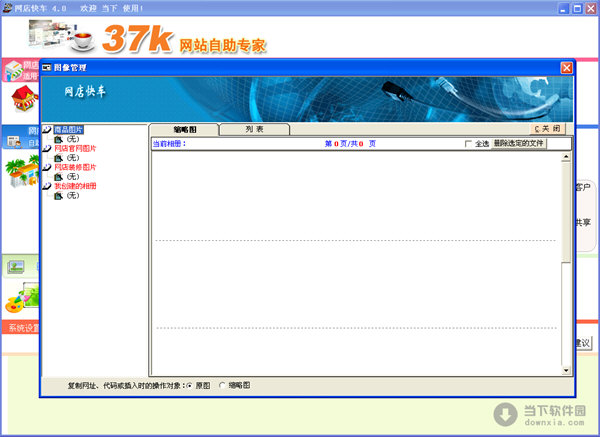The width and height of the screenshot is (600, 437).
Task: Select the 网店官网图片 tree node
Action: pos(75,148)
